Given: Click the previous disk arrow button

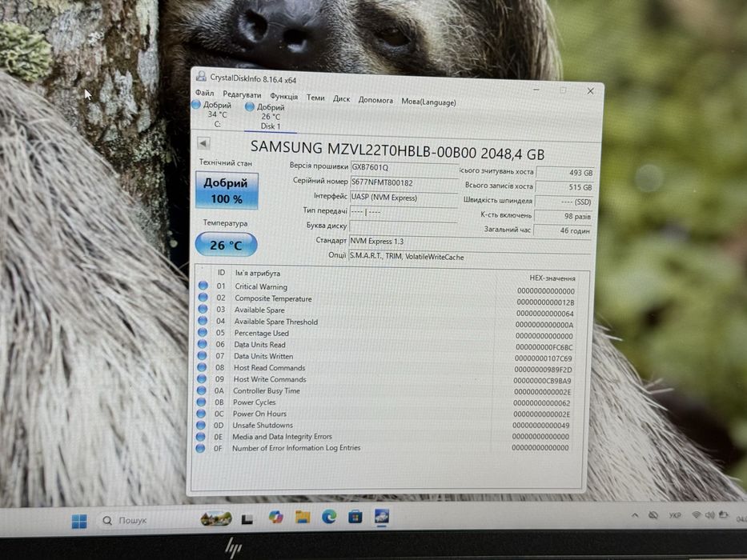Looking at the screenshot, I should (204, 143).
